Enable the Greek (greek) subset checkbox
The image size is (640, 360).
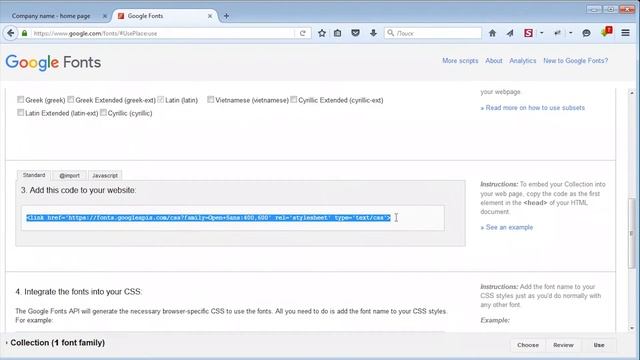[x=20, y=100]
